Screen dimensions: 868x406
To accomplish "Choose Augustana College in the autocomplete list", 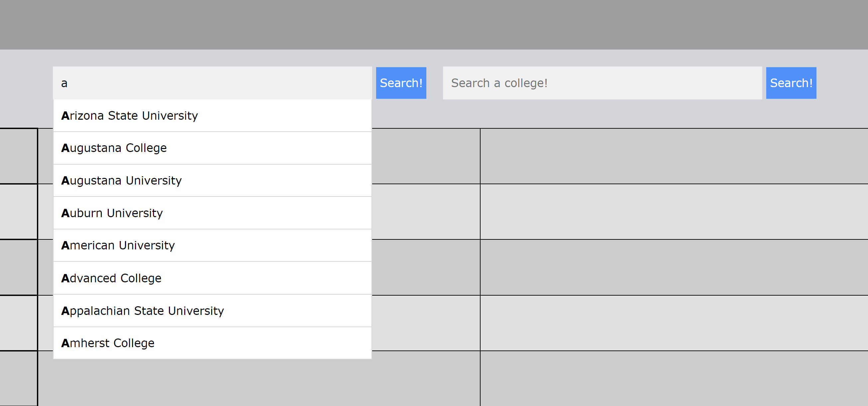I will [212, 148].
